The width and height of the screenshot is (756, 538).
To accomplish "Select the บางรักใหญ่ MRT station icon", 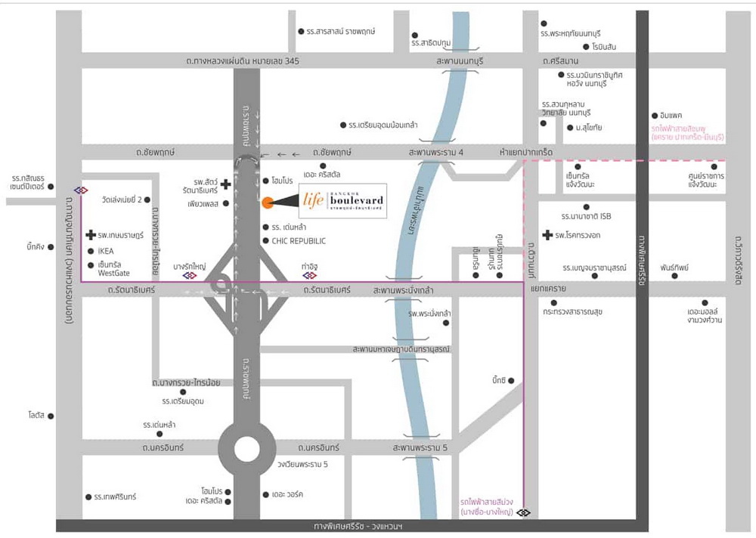I will coord(190,275).
